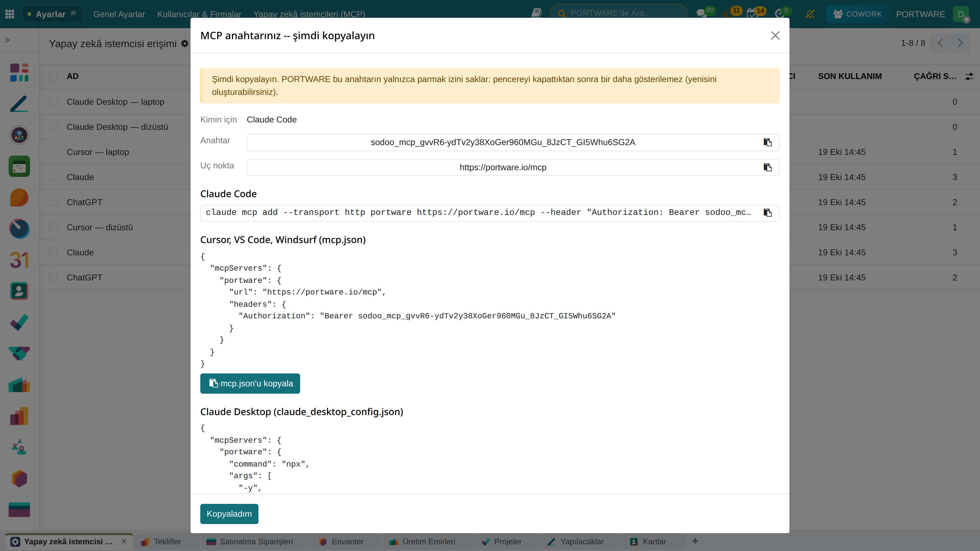Viewport: 980px width, 551px height.
Task: Open the factory manufacturing sidebar icon
Action: pos(19,385)
